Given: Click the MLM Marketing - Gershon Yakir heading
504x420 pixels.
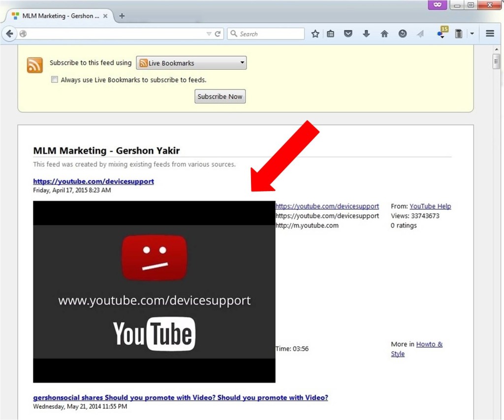Looking at the screenshot, I should 106,151.
